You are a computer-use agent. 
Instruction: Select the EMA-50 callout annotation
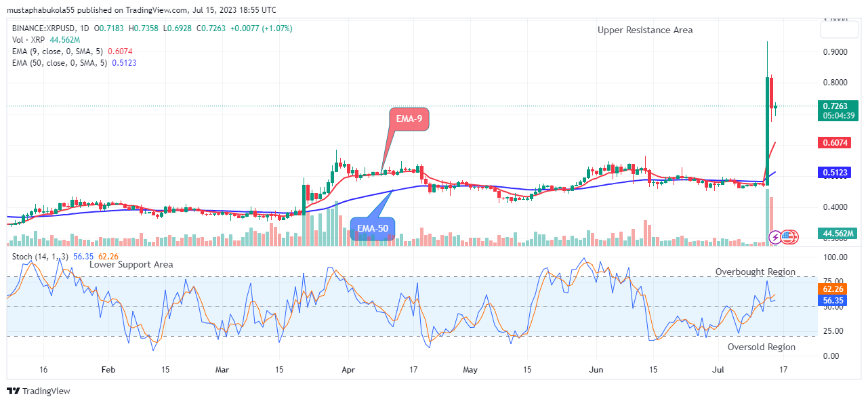pyautogui.click(x=371, y=230)
